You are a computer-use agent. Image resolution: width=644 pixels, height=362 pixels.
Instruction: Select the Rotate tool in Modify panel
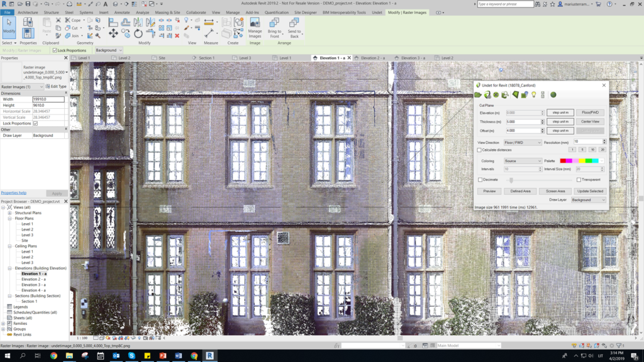coord(137,34)
